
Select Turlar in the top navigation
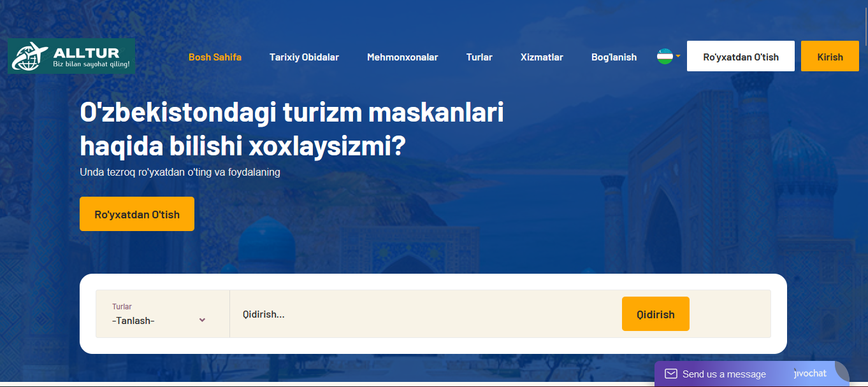coord(479,57)
